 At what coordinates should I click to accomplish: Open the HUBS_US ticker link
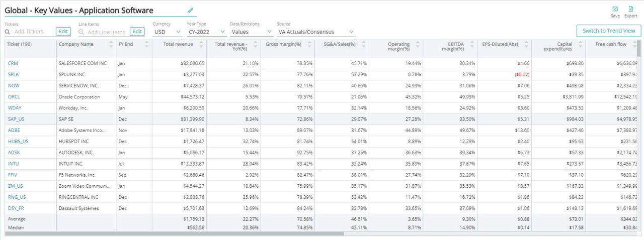pos(18,141)
